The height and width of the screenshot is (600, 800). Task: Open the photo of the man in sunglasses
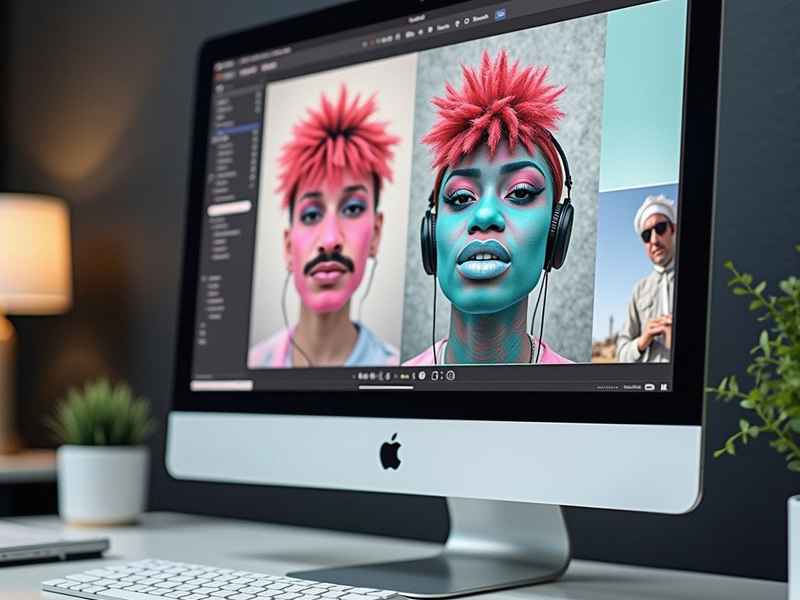(x=634, y=274)
